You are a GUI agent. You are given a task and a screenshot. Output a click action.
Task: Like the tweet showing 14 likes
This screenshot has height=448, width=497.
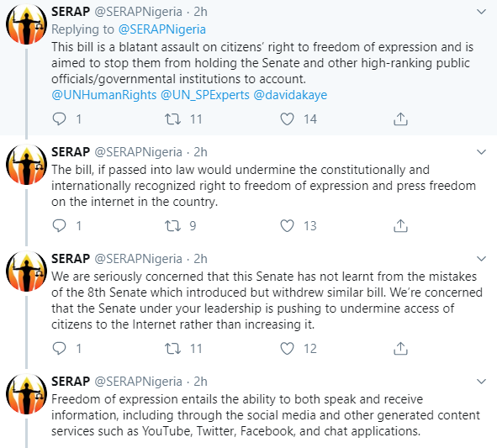click(x=287, y=119)
